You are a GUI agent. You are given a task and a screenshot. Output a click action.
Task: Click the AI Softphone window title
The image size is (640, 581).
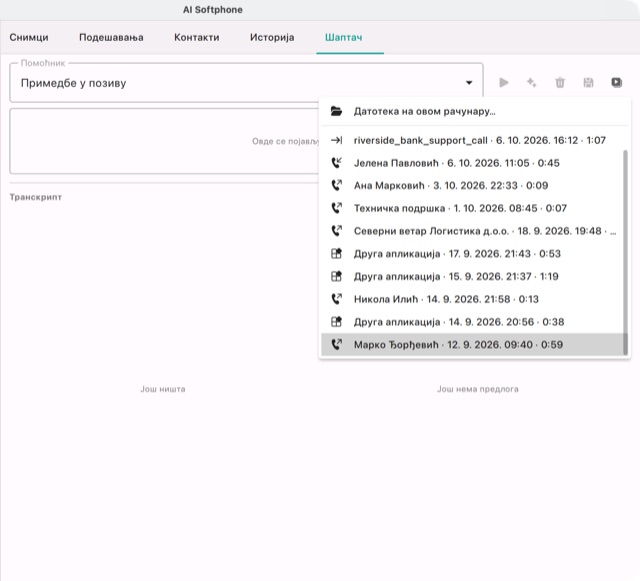[x=213, y=10]
